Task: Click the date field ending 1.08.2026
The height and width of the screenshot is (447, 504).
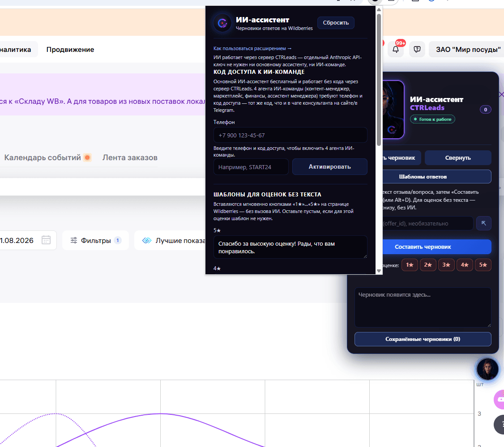Action: tap(28, 240)
